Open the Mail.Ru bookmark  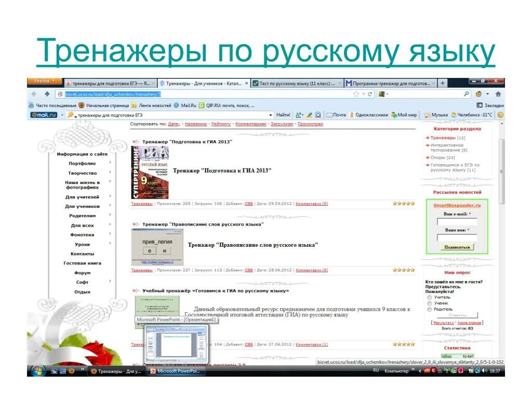click(185, 105)
